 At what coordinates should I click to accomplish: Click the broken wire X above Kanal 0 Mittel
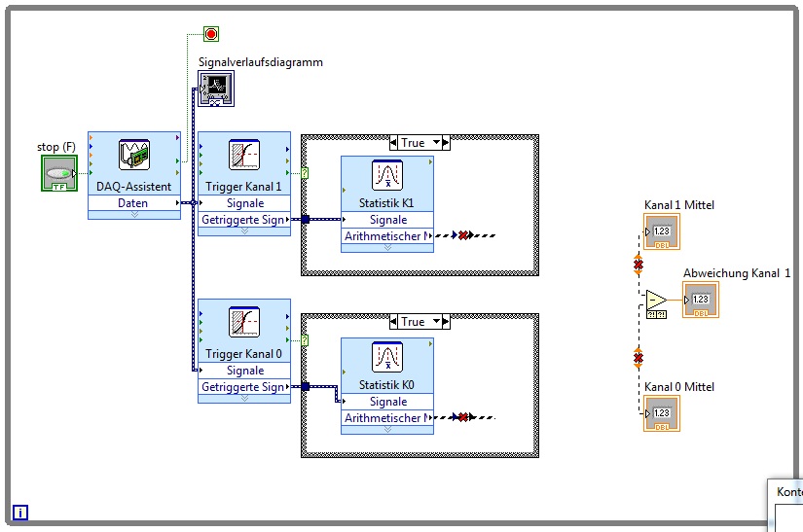(x=639, y=358)
